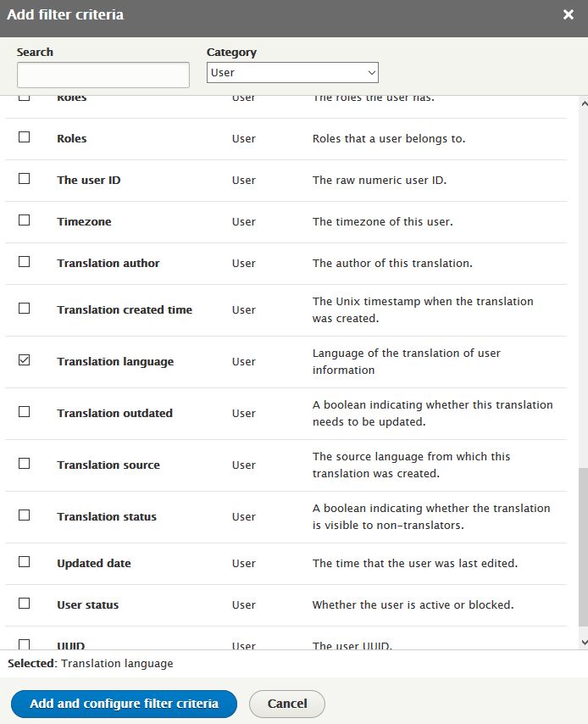588x724 pixels.
Task: Click the 'Translation author' label
Action: [x=108, y=263]
